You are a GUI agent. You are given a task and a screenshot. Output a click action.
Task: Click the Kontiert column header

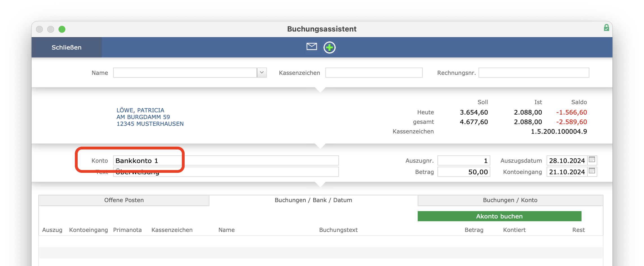514,230
